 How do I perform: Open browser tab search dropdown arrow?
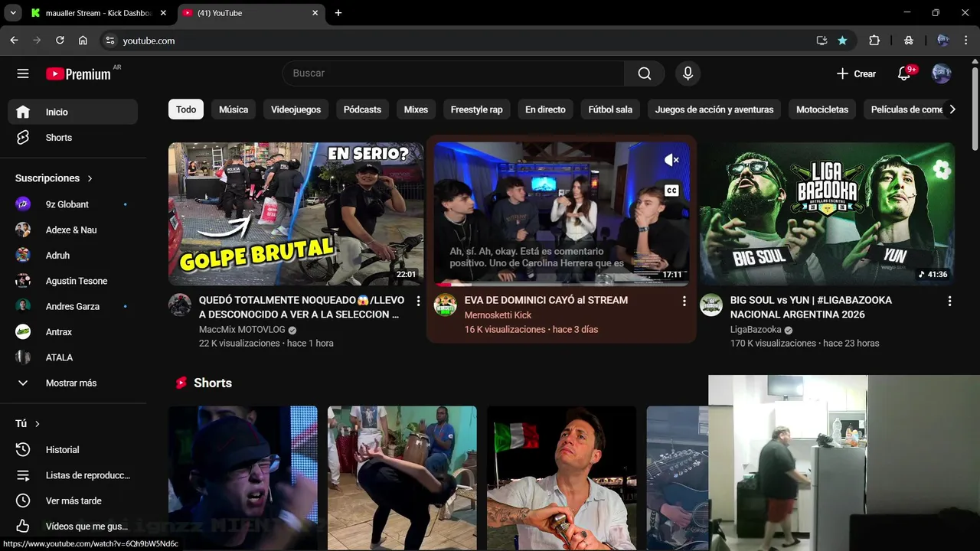13,13
